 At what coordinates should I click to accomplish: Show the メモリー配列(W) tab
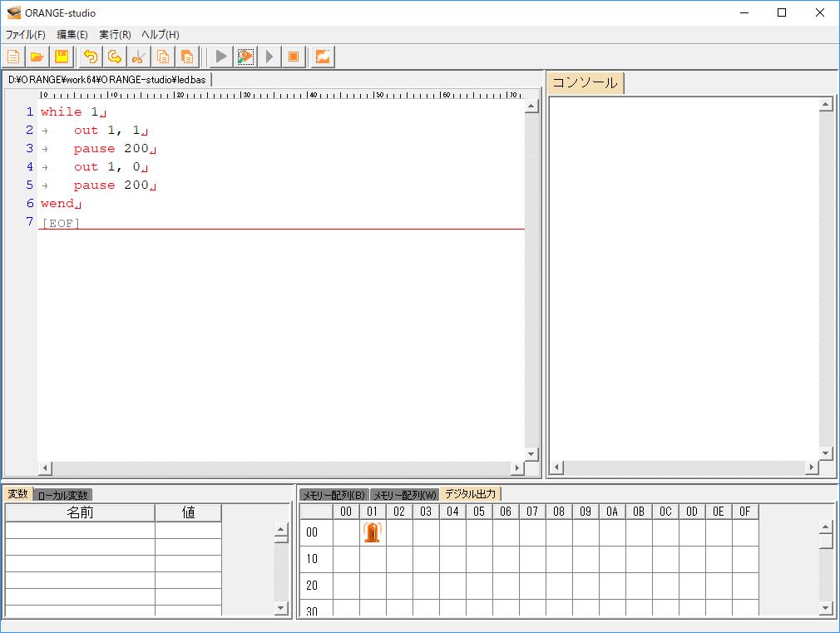404,495
